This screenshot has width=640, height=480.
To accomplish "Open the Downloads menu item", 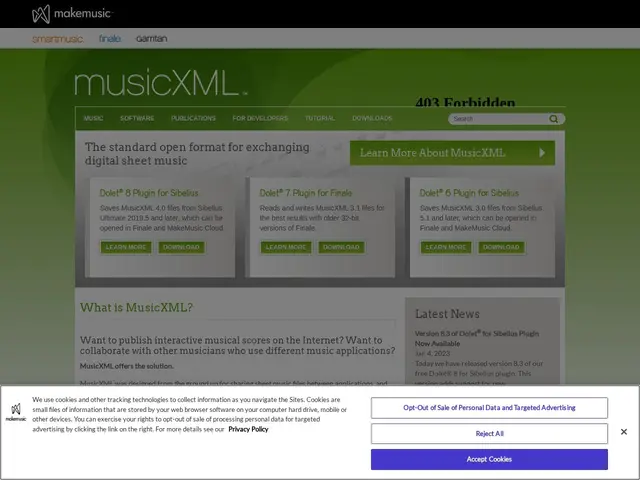I will (372, 118).
